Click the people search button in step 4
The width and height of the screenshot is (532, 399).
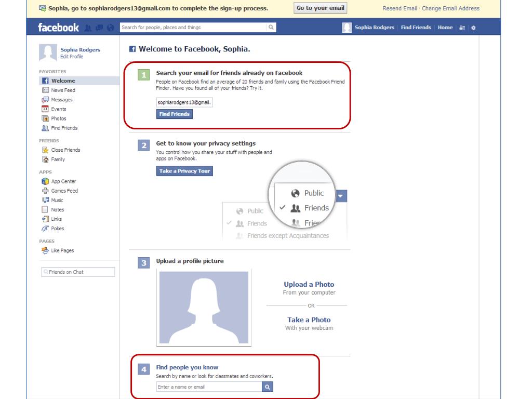point(268,387)
